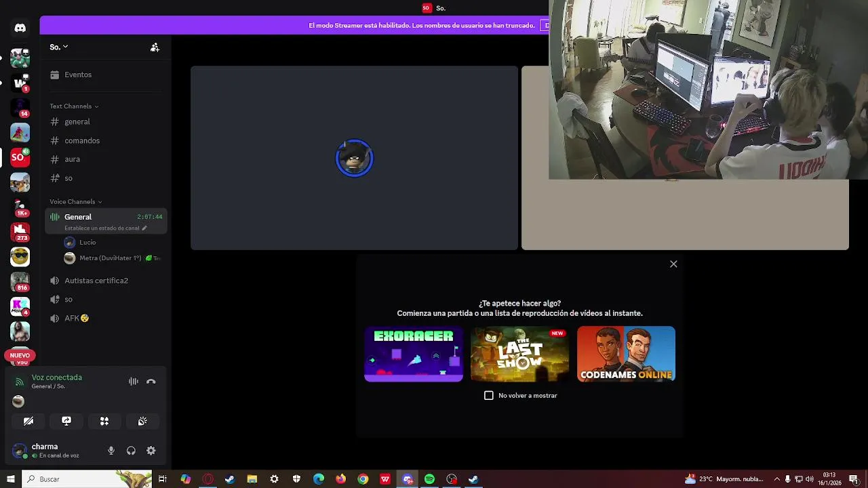Select the General voice channel
This screenshot has height=488, width=868.
tap(105, 217)
